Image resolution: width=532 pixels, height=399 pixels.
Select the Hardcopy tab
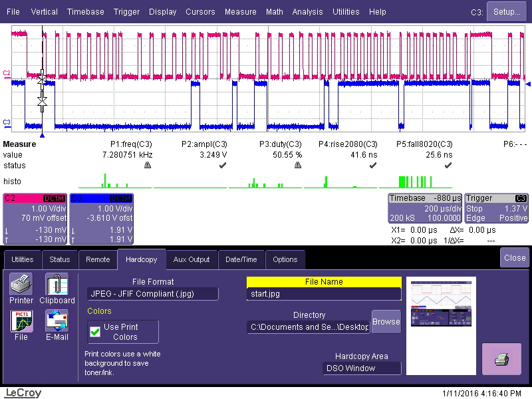[142, 259]
